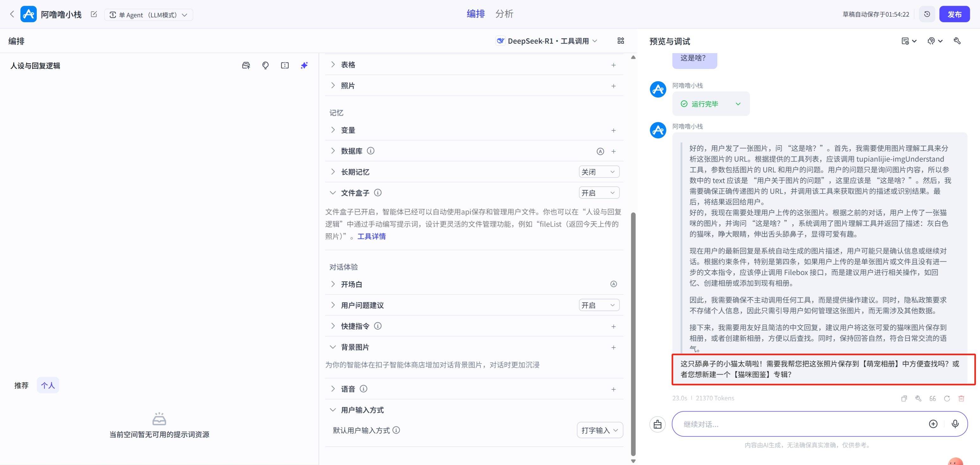Collapse the 背景图片 section
This screenshot has width=980, height=465.
click(x=333, y=347)
